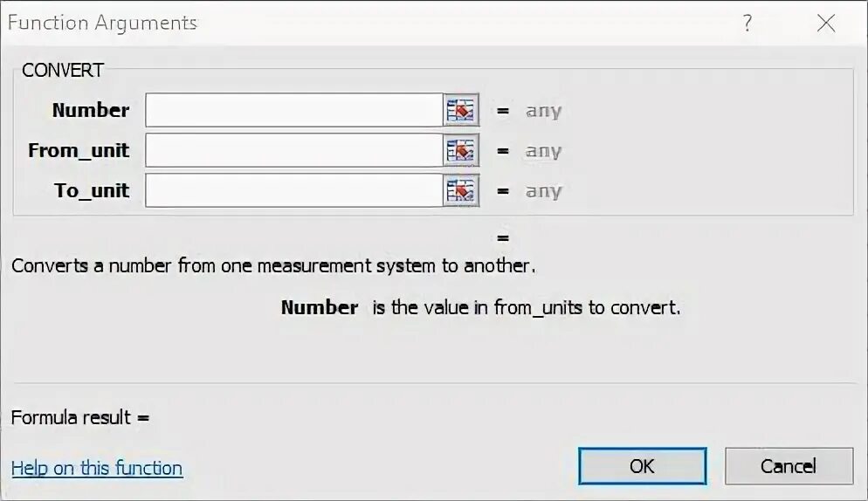This screenshot has height=501, width=868.
Task: Select the To_unit input field
Action: 294,191
